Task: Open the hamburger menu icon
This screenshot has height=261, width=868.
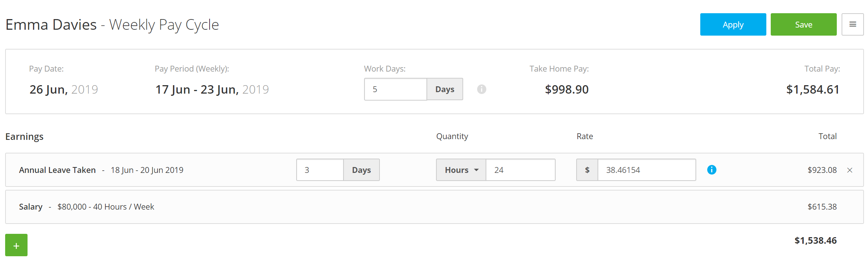Action: point(853,25)
